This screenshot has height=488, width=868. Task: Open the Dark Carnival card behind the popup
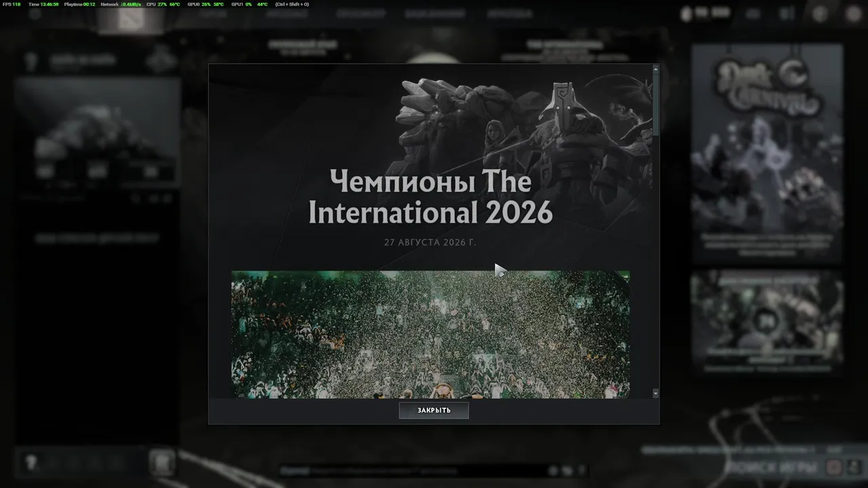click(x=767, y=153)
